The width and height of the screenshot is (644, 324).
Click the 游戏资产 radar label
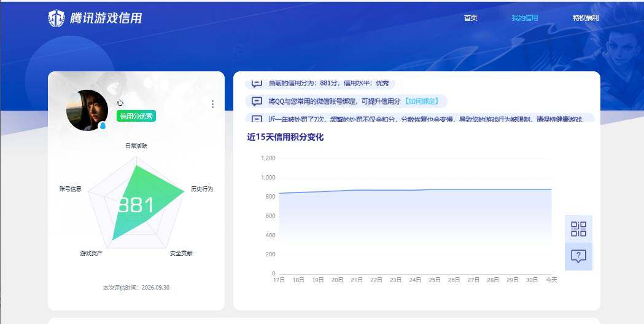coord(91,253)
